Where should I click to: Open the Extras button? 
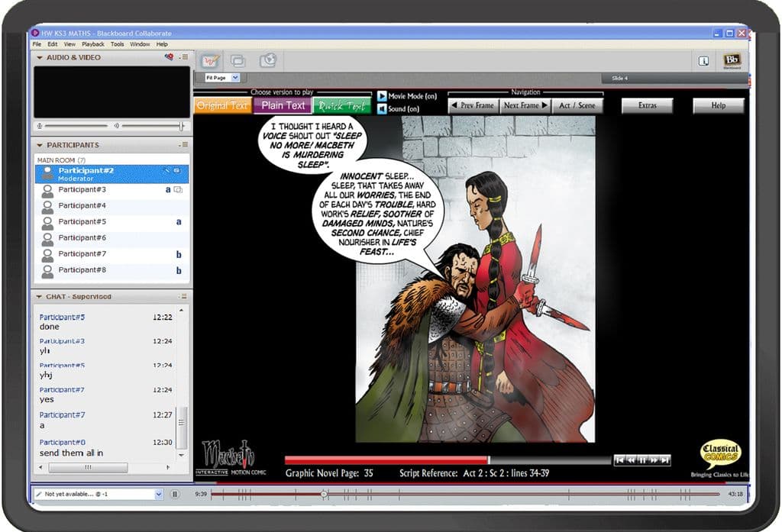(x=648, y=105)
